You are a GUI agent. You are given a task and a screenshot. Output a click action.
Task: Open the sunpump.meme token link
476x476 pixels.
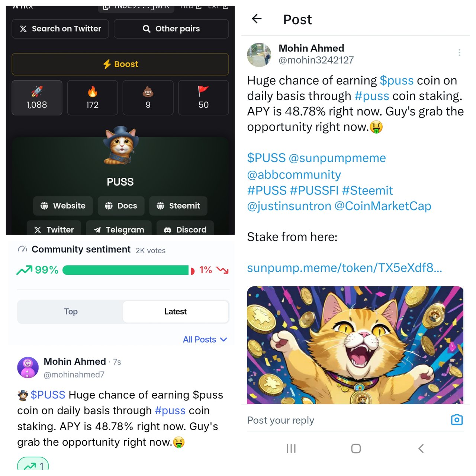click(x=344, y=268)
